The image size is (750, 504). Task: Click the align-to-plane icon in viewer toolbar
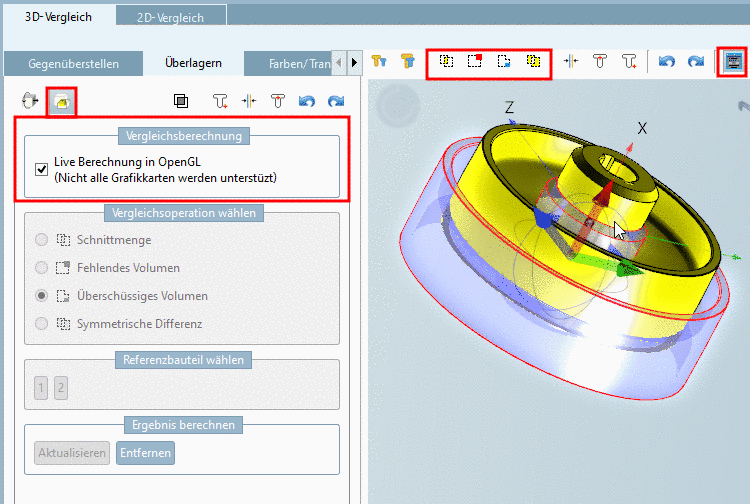(x=571, y=61)
